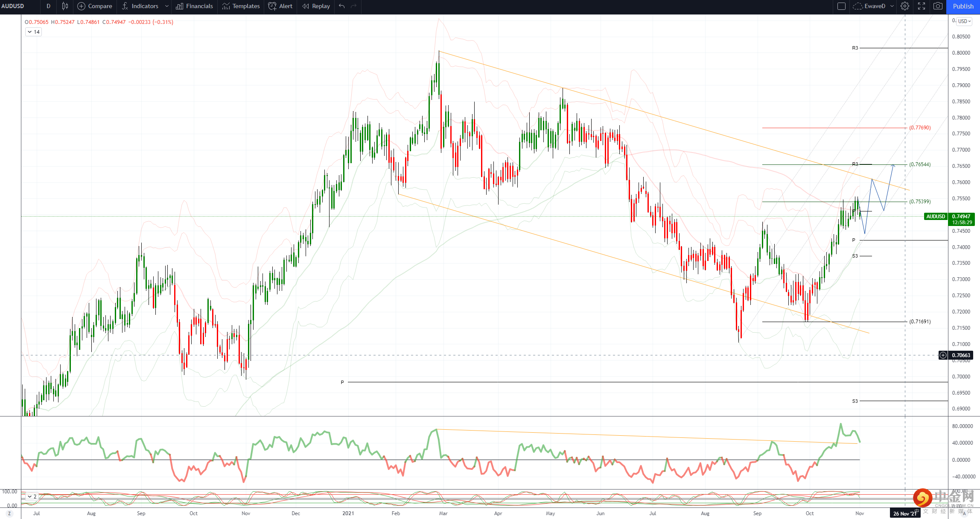Open the USD currency dropdown
This screenshot has width=980, height=519.
pyautogui.click(x=964, y=21)
